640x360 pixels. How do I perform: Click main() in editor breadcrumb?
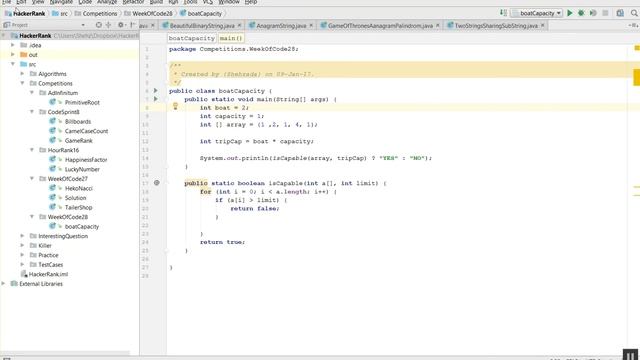[231, 38]
